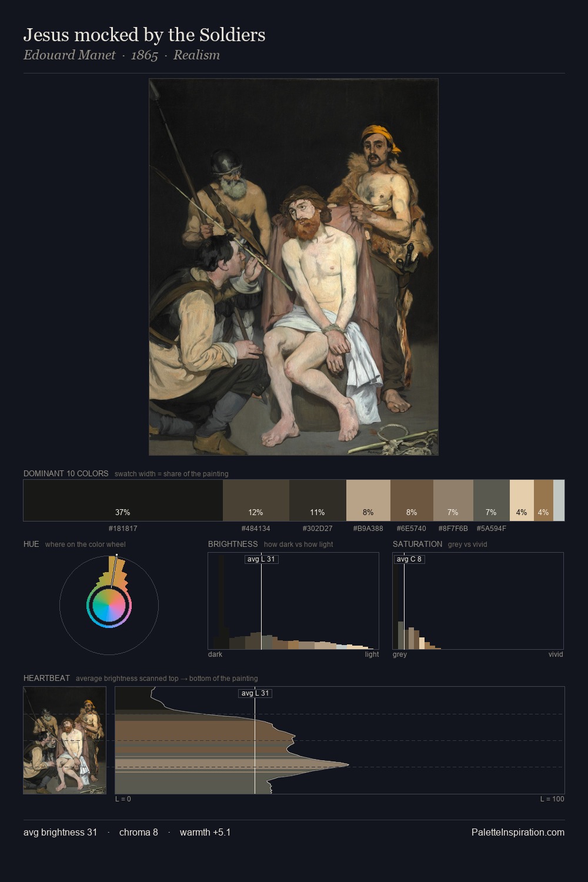
Task: Click the 'HEARTBEAT' section label
Action: coord(46,678)
